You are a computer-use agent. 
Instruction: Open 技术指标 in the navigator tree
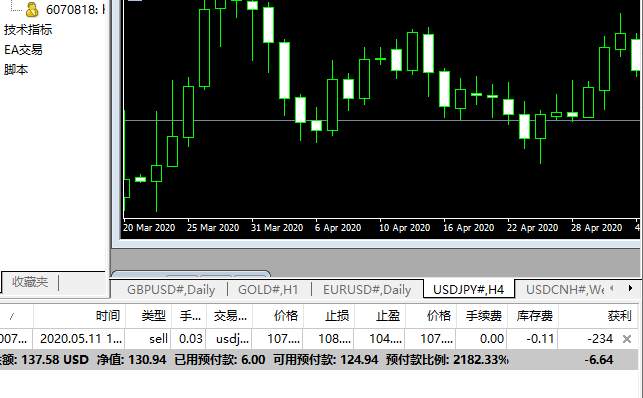[28, 30]
